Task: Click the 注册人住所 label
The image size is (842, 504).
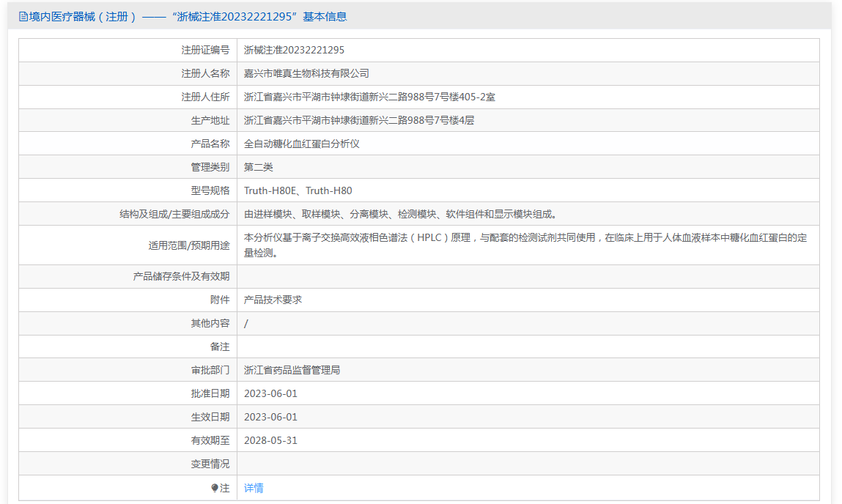Action: pos(205,97)
